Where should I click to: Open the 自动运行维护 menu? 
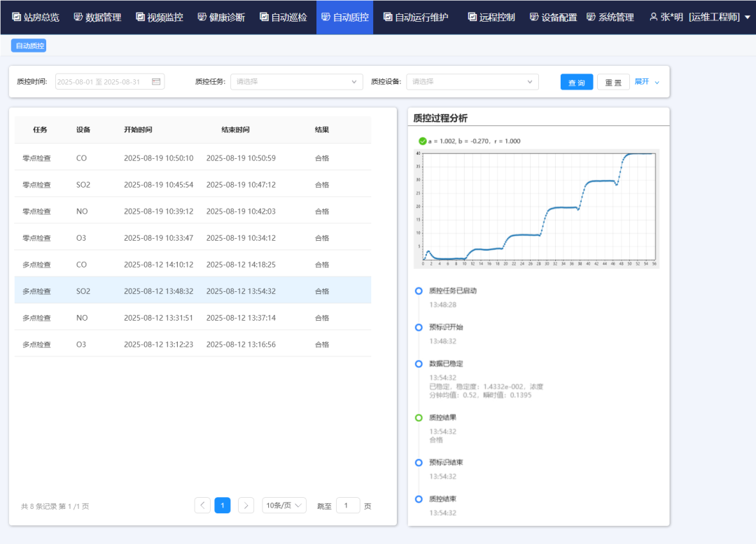(x=416, y=18)
